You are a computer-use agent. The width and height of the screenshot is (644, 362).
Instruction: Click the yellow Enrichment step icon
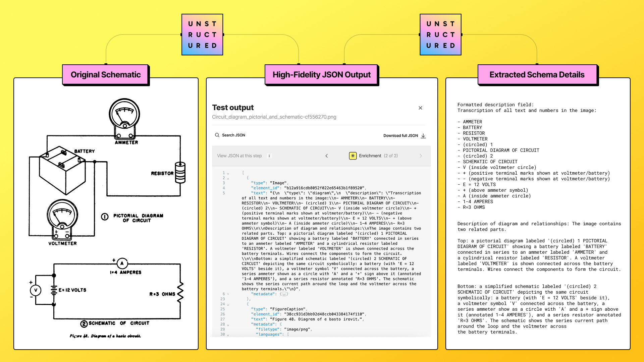(353, 156)
